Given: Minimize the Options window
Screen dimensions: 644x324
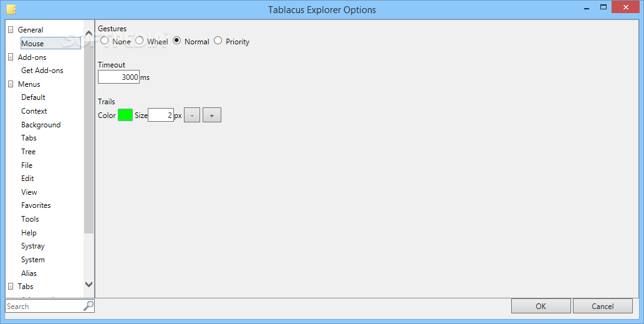Looking at the screenshot, I should tap(587, 8).
